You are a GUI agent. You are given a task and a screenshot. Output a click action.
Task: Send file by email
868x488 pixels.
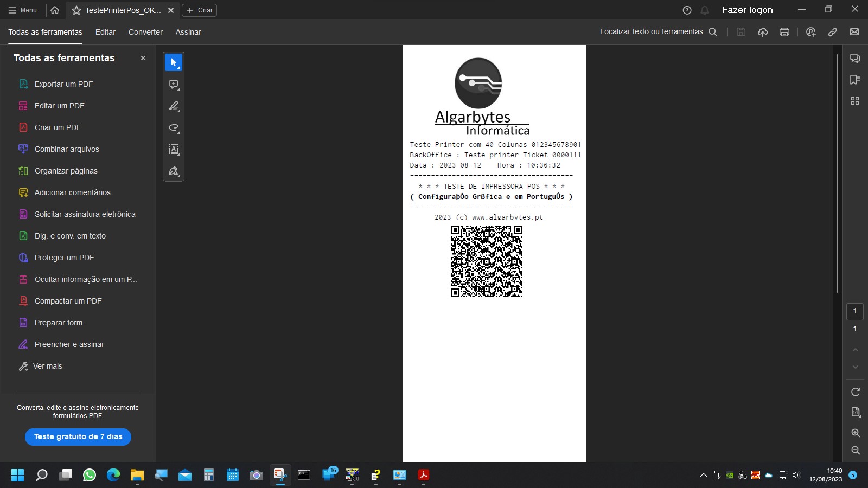854,32
